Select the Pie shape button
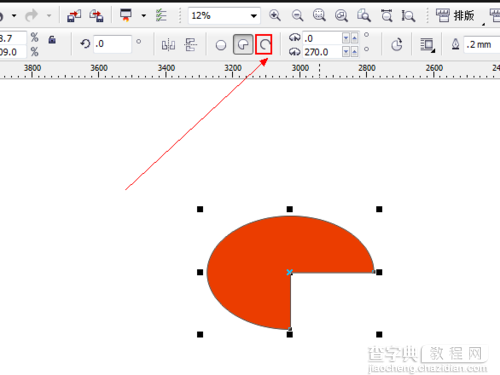This screenshot has height=375, width=500. (x=243, y=44)
